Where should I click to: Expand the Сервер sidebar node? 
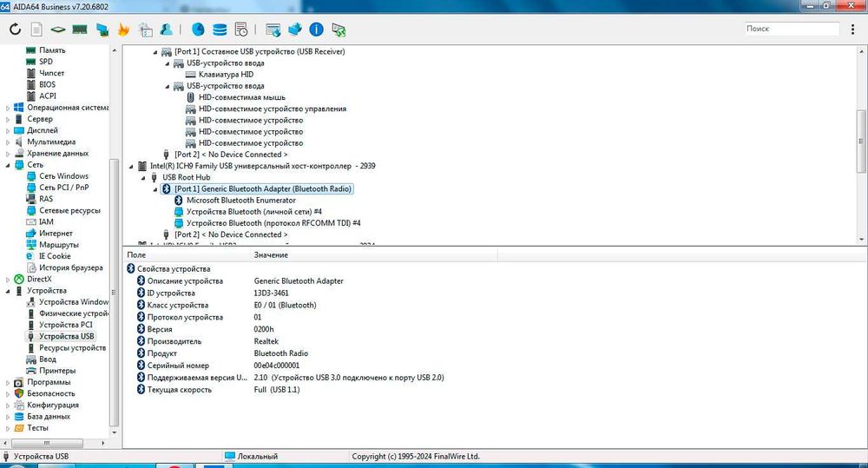[8, 119]
